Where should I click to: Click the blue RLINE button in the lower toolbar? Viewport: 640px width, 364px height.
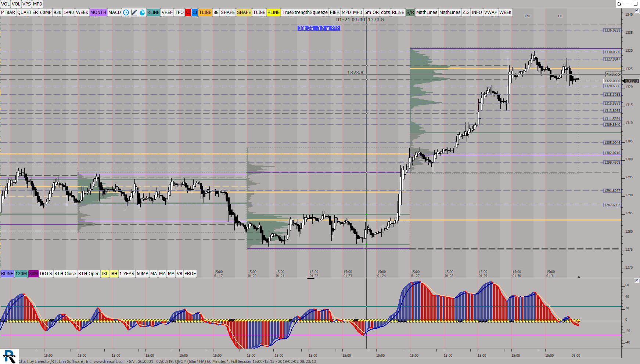pos(7,274)
